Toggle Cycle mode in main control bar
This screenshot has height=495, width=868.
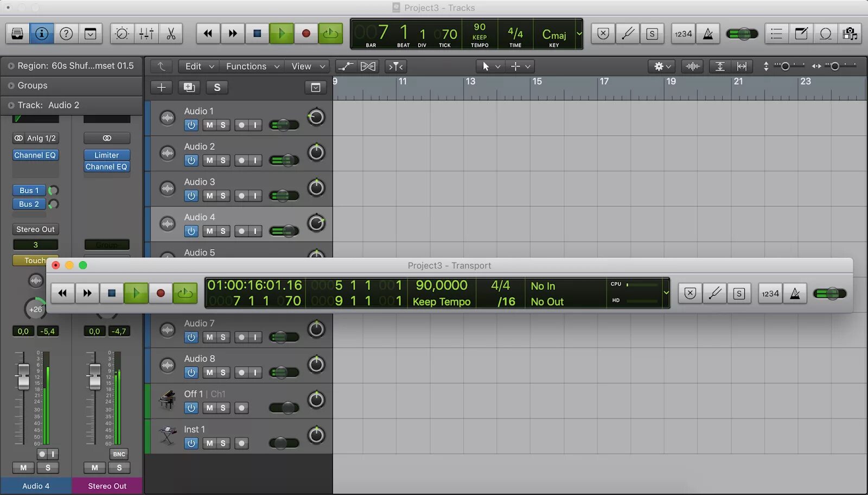(330, 34)
